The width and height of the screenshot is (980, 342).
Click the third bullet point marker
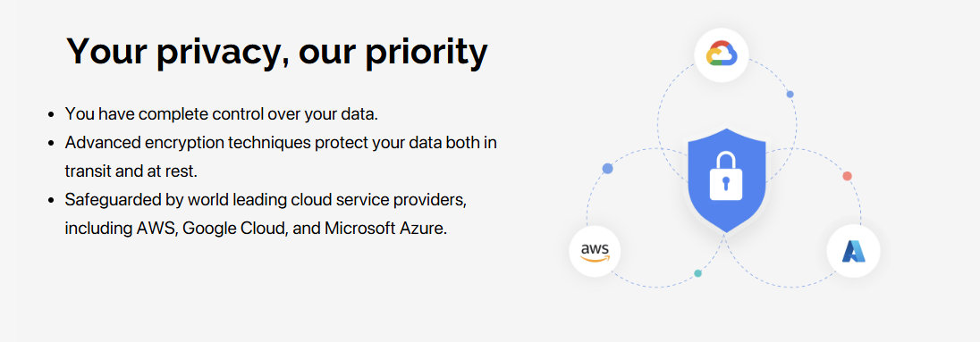52,200
